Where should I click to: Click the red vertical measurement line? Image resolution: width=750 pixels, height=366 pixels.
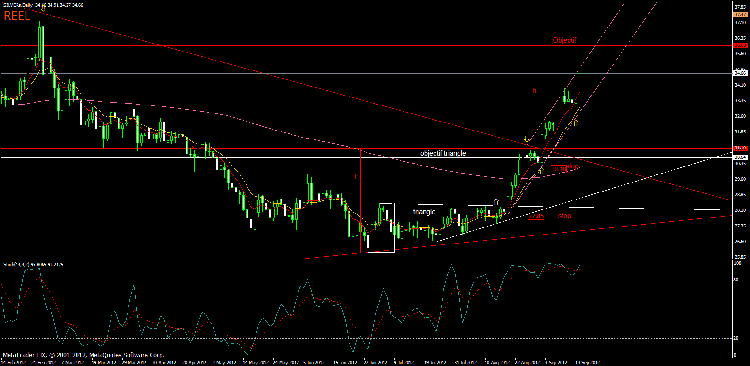(x=360, y=201)
